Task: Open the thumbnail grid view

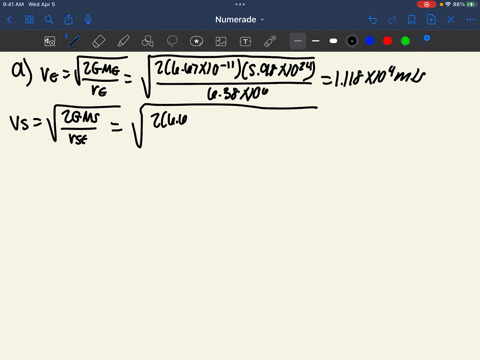Action: pos(29,20)
